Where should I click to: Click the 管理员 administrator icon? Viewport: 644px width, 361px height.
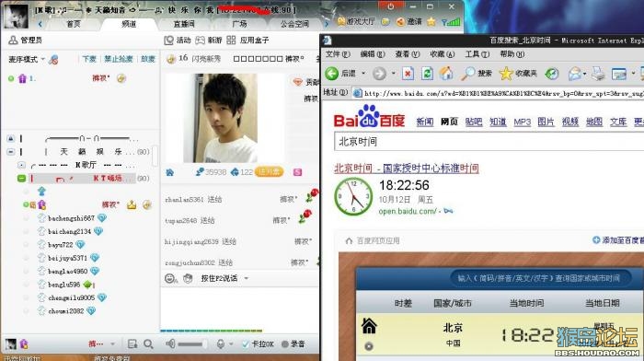[x=13, y=40]
